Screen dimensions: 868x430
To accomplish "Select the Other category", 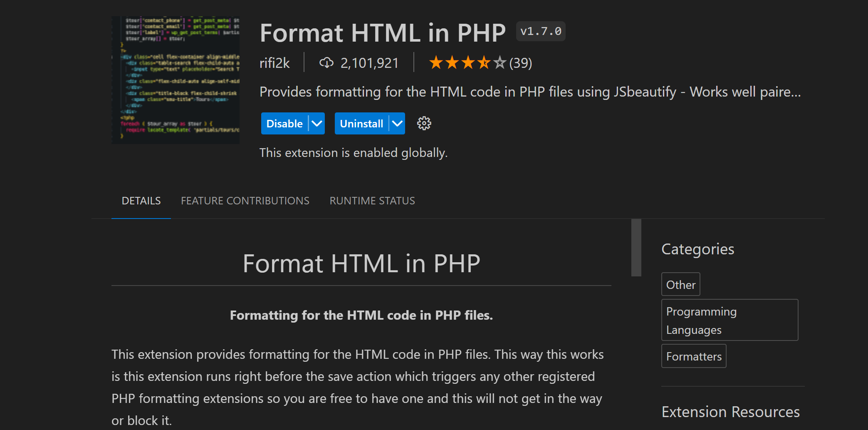I will [x=680, y=284].
